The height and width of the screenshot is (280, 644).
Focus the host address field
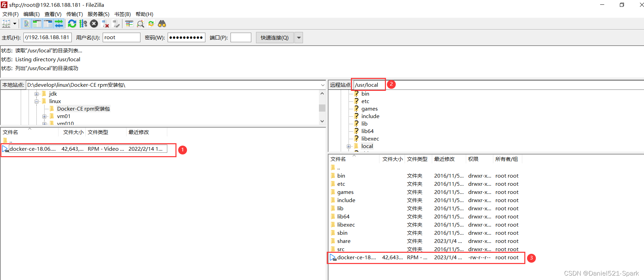[x=48, y=37]
